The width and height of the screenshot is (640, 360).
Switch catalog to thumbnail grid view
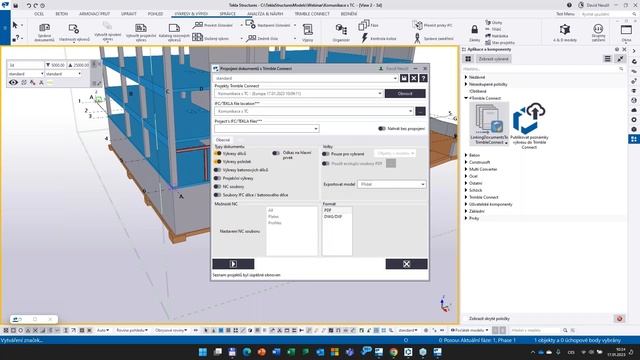[468, 59]
